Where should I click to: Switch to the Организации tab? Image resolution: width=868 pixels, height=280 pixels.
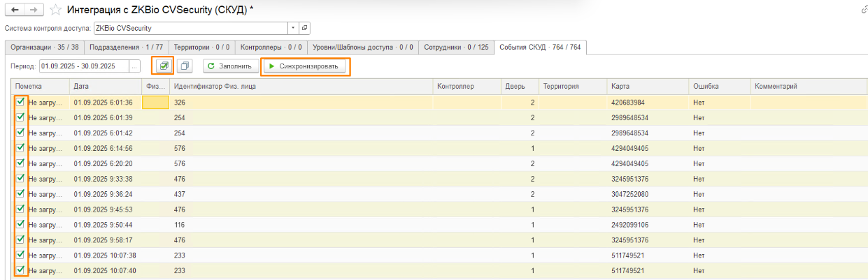tap(44, 47)
